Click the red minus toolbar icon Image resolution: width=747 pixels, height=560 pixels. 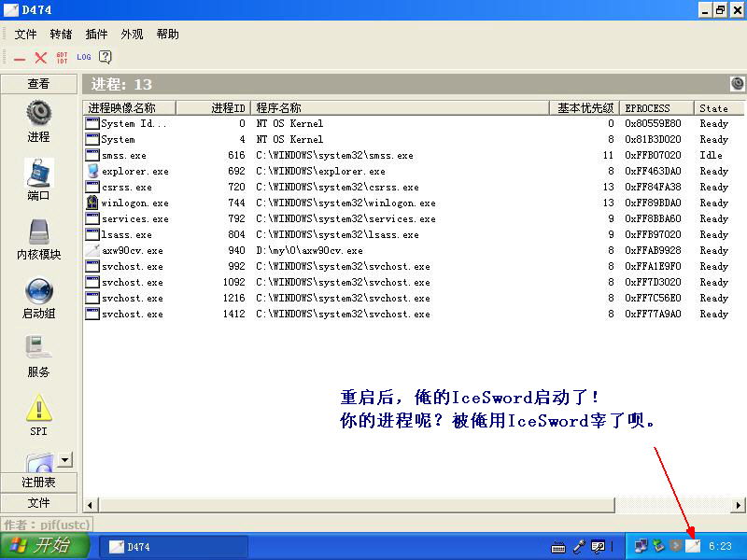pos(20,59)
